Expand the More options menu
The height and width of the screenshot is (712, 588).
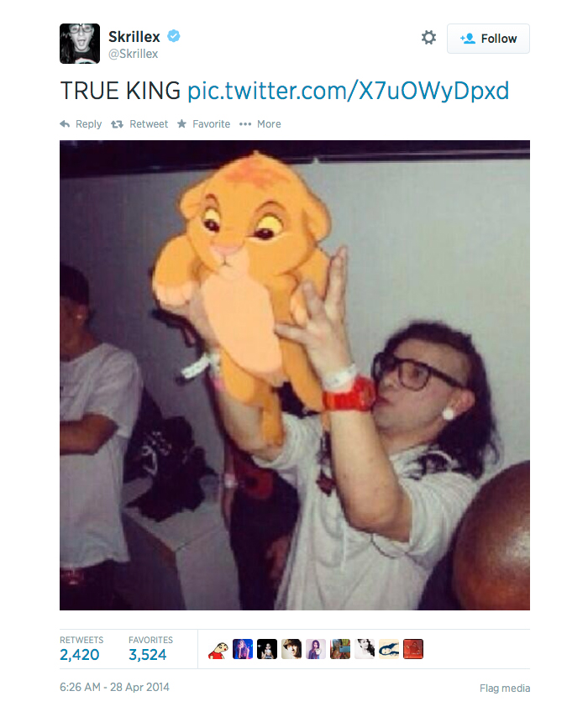point(260,124)
